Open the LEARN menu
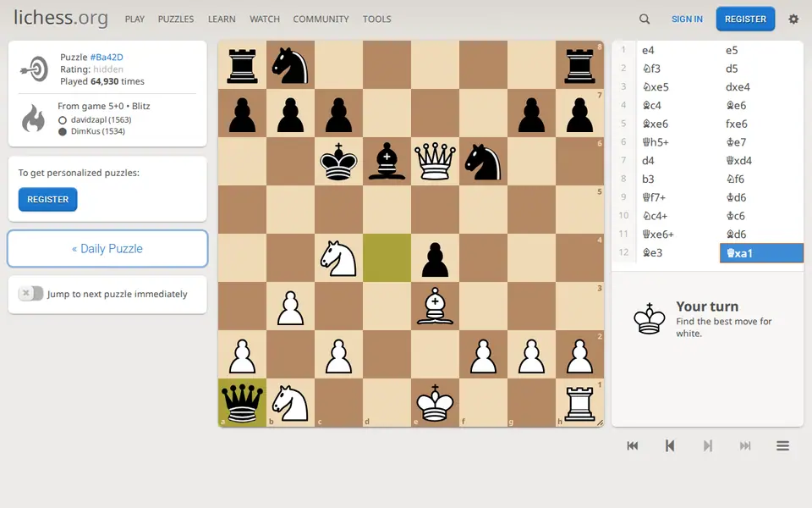This screenshot has height=508, width=812. coord(222,19)
